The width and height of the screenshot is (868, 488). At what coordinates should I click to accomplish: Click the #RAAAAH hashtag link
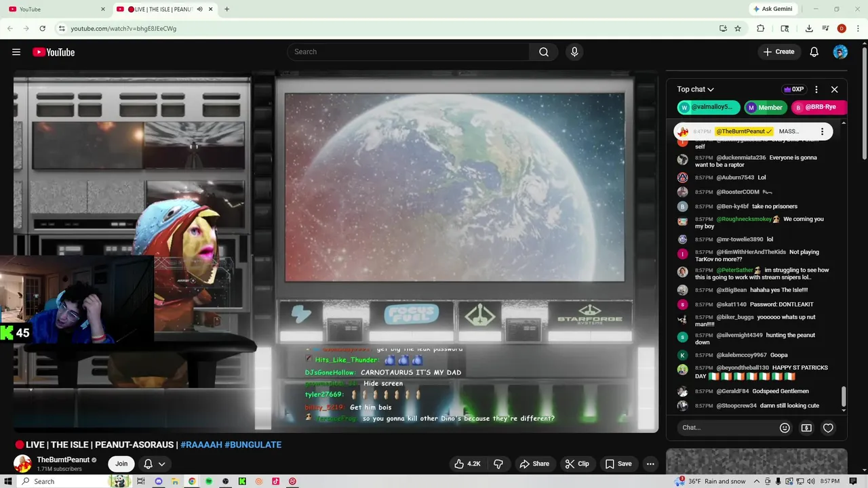[201, 445]
